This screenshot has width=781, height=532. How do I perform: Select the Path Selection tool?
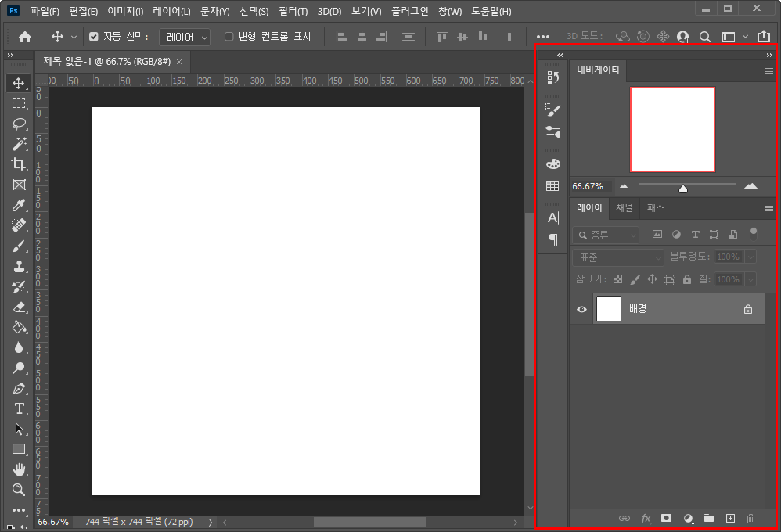[19, 429]
